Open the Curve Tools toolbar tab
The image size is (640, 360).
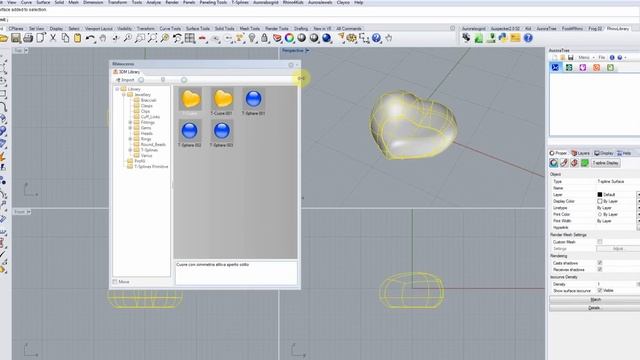pyautogui.click(x=170, y=29)
